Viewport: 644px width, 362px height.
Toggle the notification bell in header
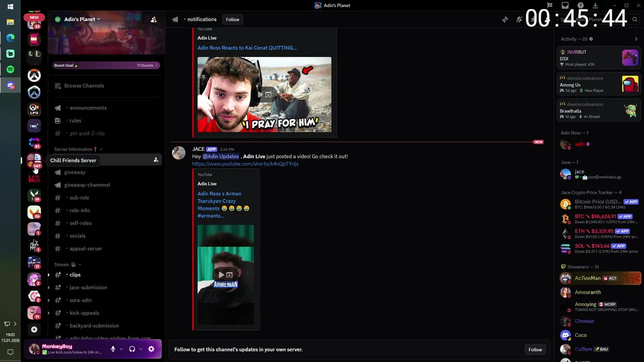(519, 20)
